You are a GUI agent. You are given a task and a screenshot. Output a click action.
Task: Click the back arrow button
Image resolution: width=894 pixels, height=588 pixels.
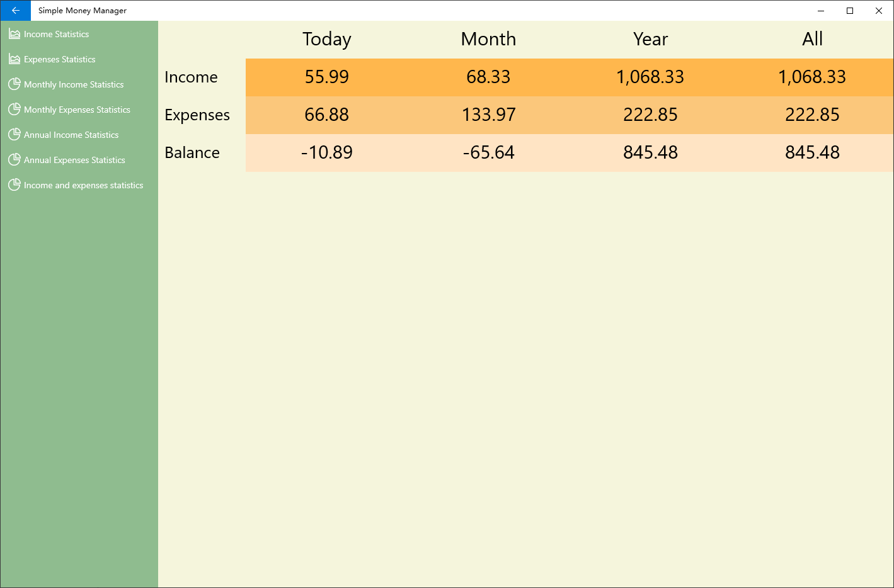point(16,11)
